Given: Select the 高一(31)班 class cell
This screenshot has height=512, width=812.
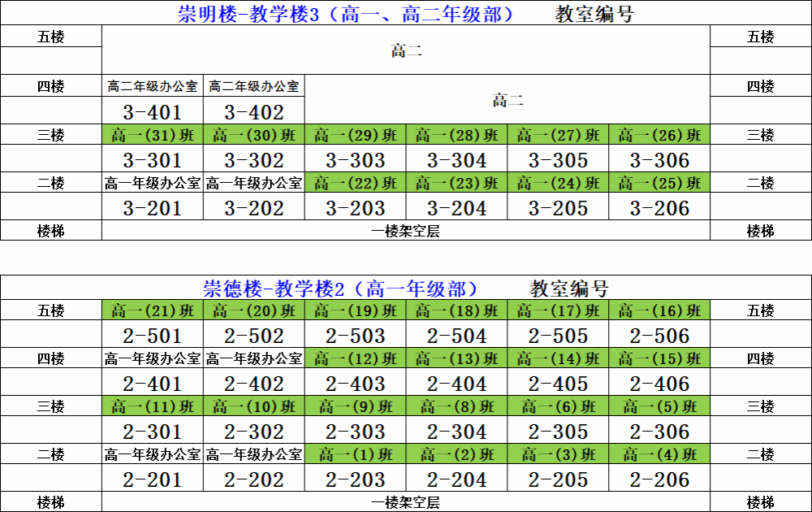Looking at the screenshot, I should tap(153, 135).
